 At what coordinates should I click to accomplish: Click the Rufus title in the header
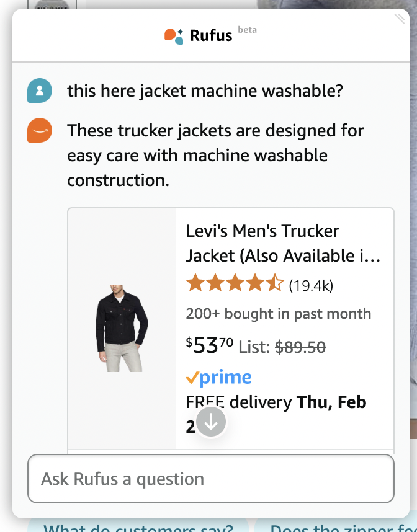tap(211, 35)
